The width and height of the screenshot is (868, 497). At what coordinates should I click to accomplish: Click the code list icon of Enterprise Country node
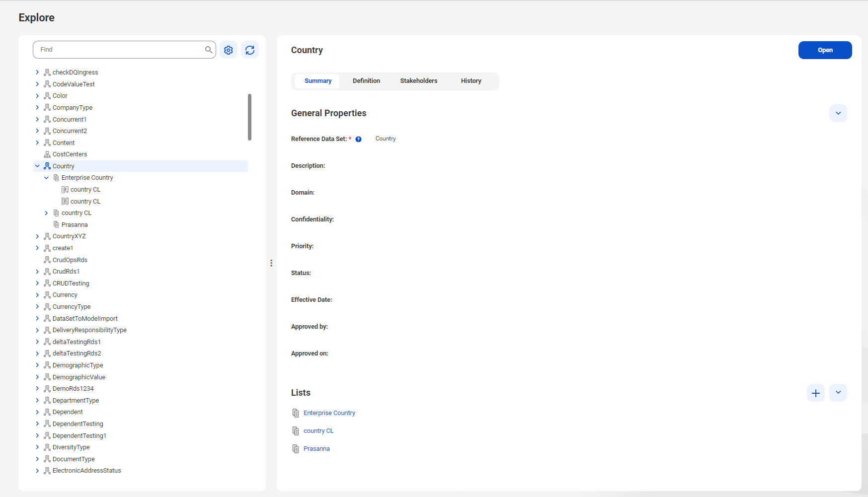56,178
